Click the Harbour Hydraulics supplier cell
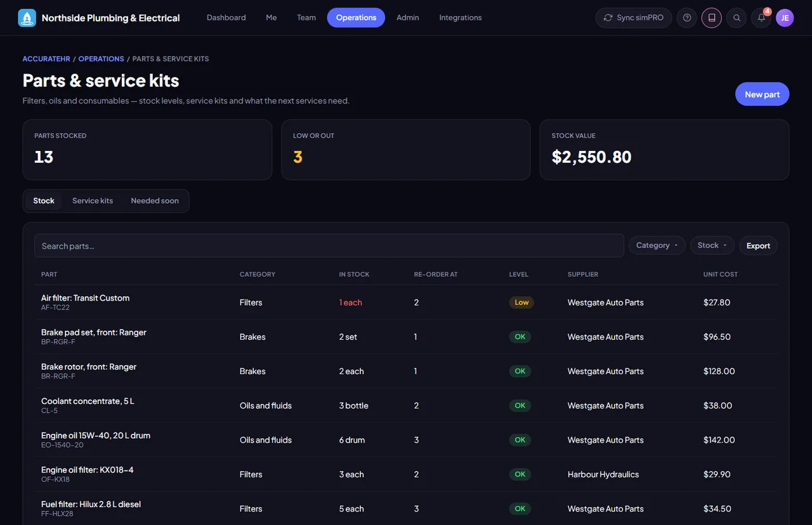The width and height of the screenshot is (812, 525). 603,474
